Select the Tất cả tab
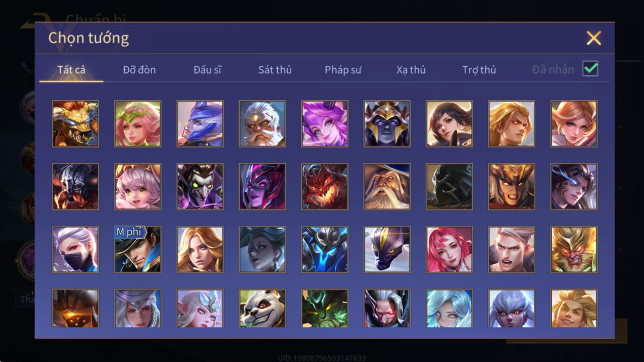Viewport: 644px width, 362px height. point(71,70)
